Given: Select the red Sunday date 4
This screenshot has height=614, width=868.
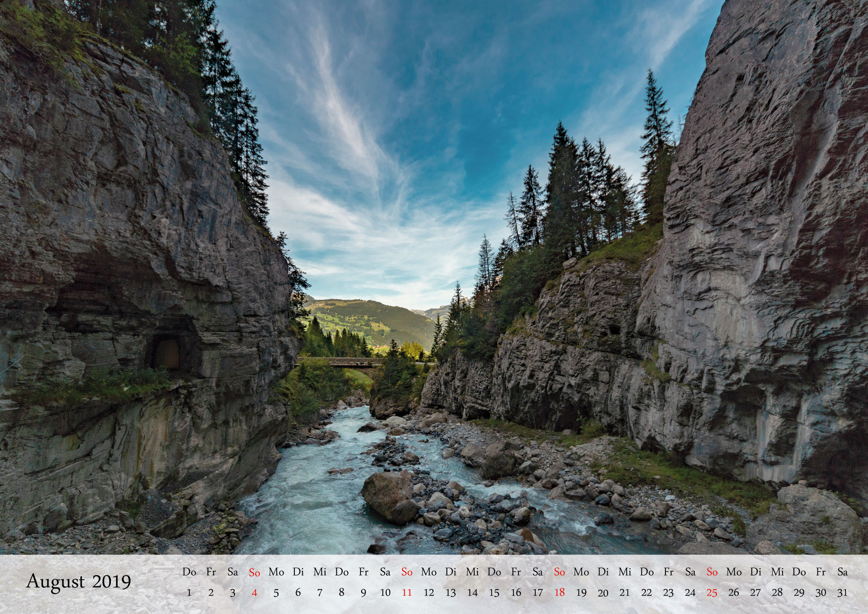Looking at the screenshot, I should point(255,592).
